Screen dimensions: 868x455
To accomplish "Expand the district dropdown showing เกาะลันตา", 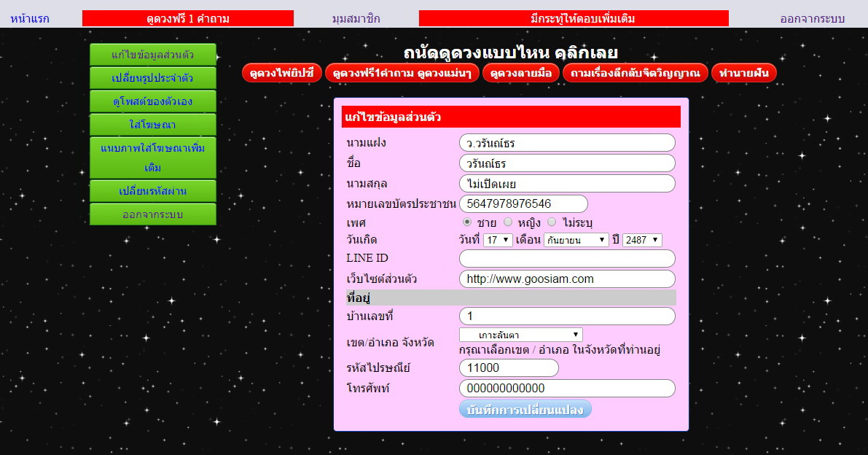I will (521, 335).
